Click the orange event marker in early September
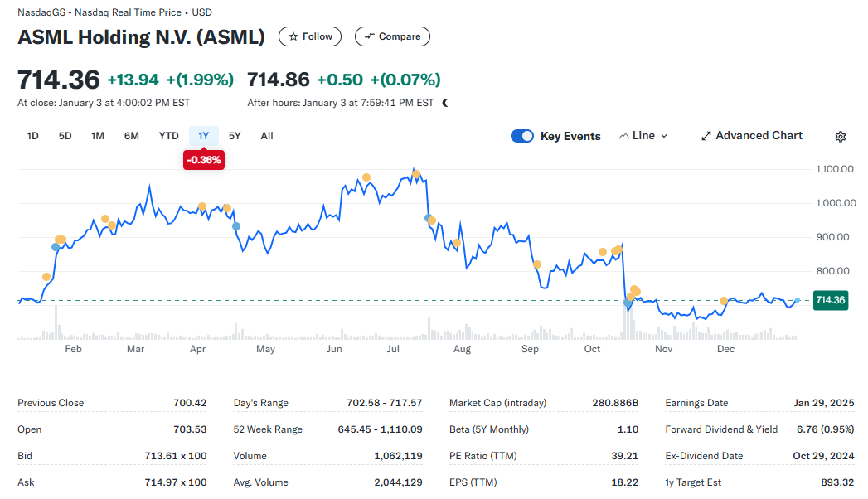868x499 pixels. [x=537, y=264]
